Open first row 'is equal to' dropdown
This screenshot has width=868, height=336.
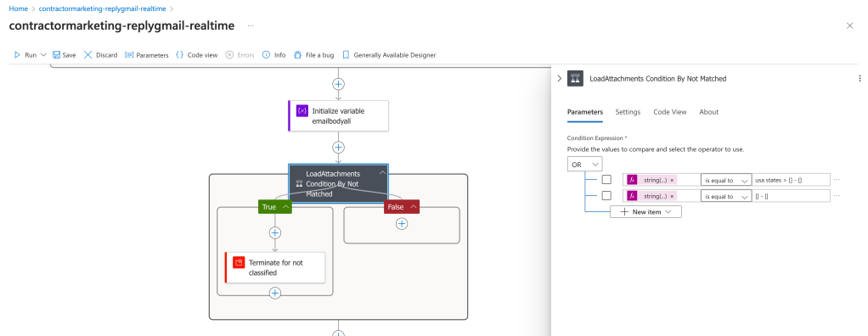click(x=725, y=180)
